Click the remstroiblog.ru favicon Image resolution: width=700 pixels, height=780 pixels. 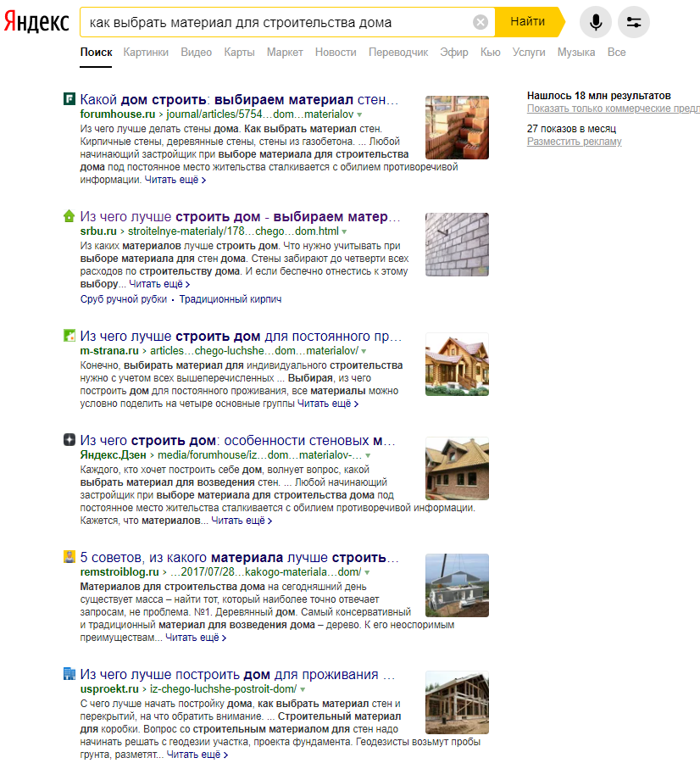pos(69,557)
